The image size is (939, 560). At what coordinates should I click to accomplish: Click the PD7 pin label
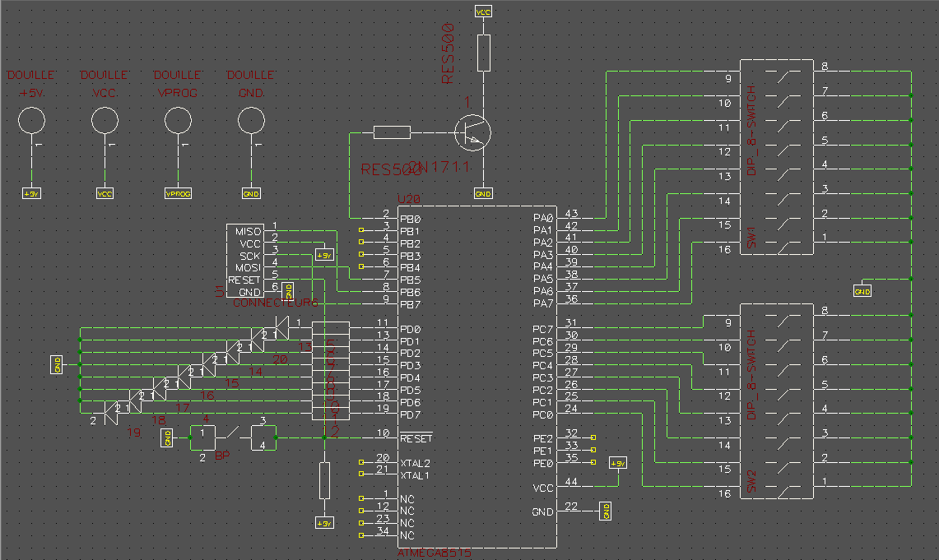(410, 414)
